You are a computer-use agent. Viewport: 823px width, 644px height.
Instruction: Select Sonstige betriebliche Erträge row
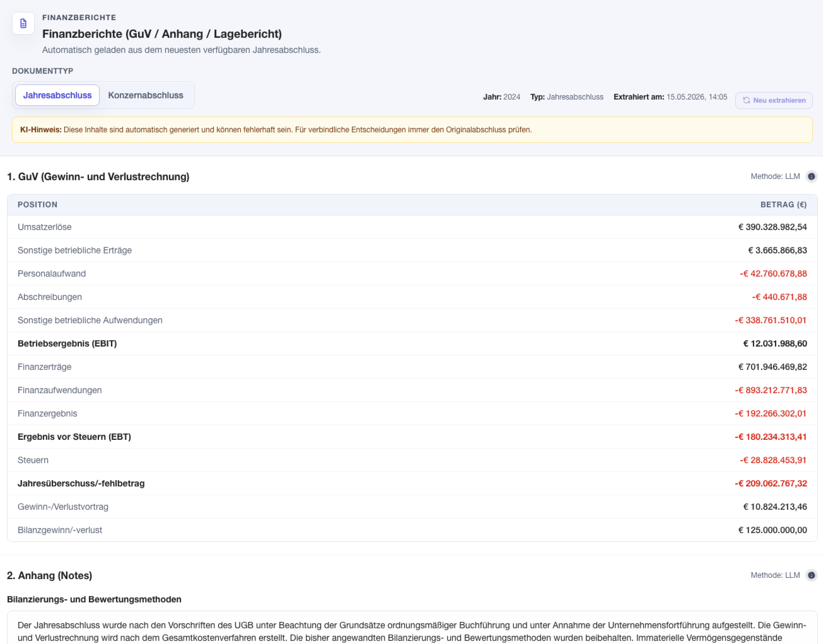pos(412,250)
